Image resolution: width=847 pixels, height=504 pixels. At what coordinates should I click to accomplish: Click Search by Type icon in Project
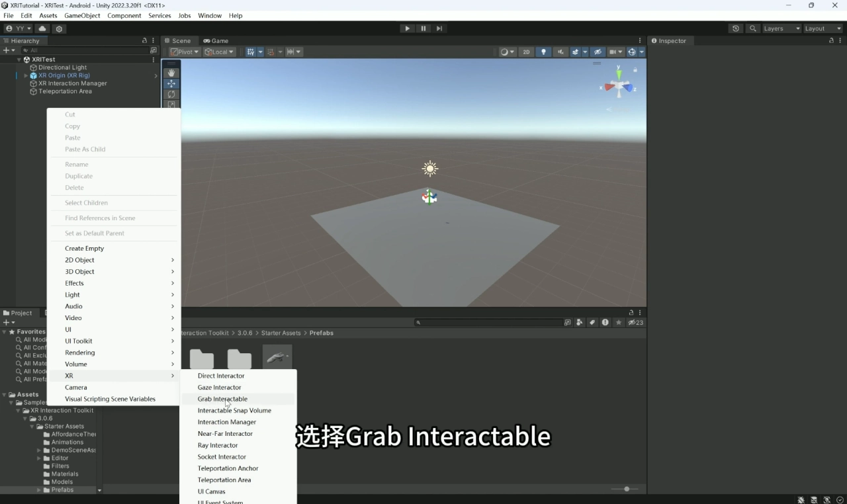(580, 323)
